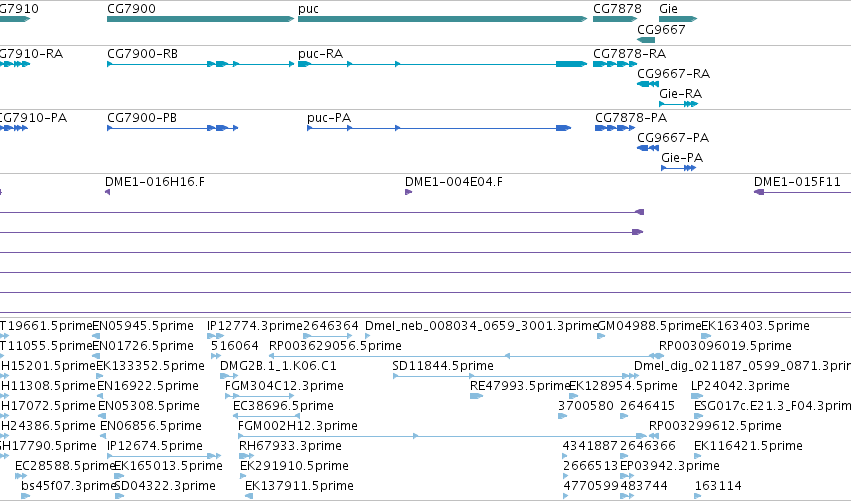Click the 2646364 EST label
Screen dimensions: 851x501
pos(331,326)
